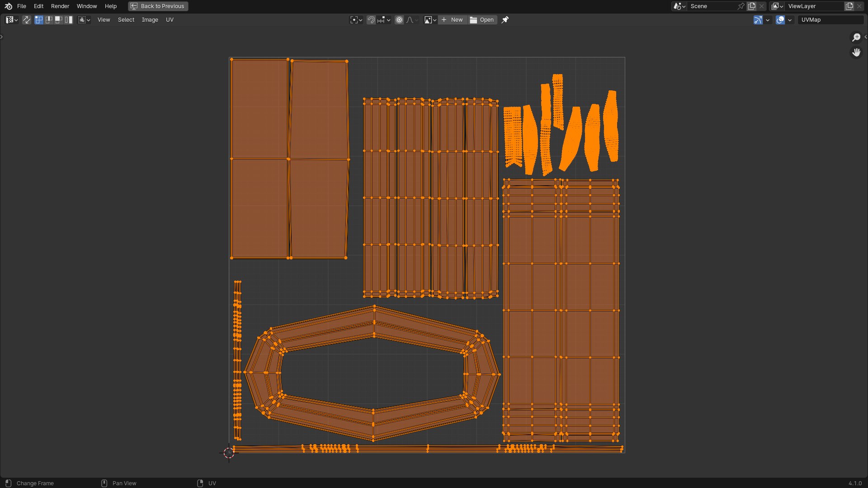Switch to UV face selection mode
Image resolution: width=868 pixels, height=488 pixels.
pyautogui.click(x=59, y=20)
